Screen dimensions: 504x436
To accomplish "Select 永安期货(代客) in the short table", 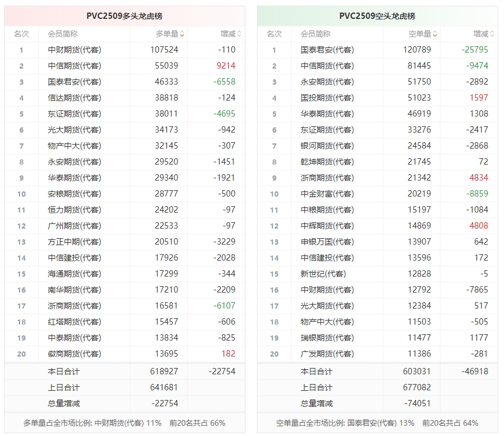I will coord(327,82).
